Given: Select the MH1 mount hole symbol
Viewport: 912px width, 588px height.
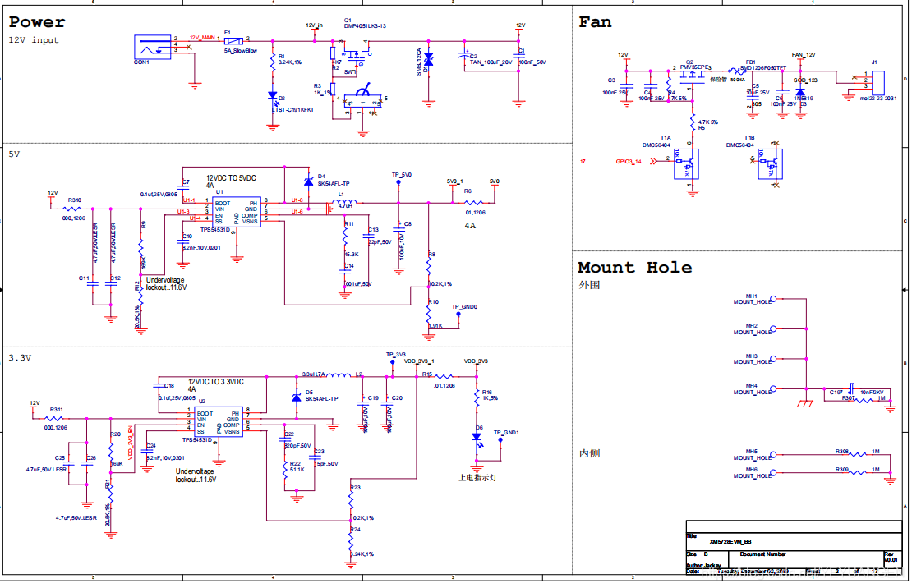Looking at the screenshot, I should pos(772,299).
